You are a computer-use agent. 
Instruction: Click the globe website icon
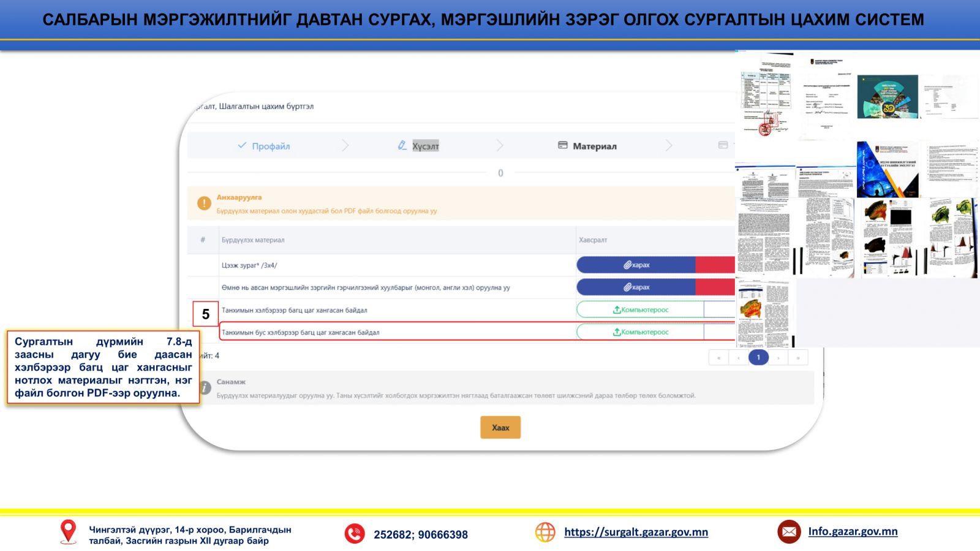tap(545, 532)
